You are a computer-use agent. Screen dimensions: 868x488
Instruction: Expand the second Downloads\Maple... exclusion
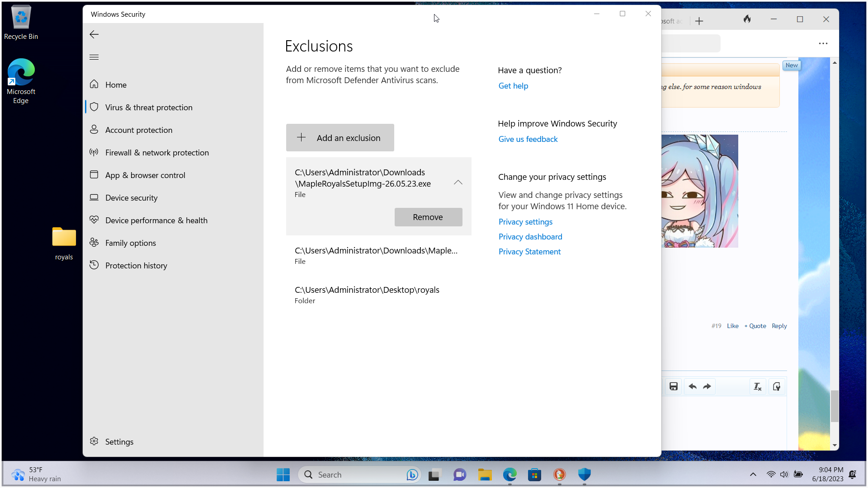point(376,255)
